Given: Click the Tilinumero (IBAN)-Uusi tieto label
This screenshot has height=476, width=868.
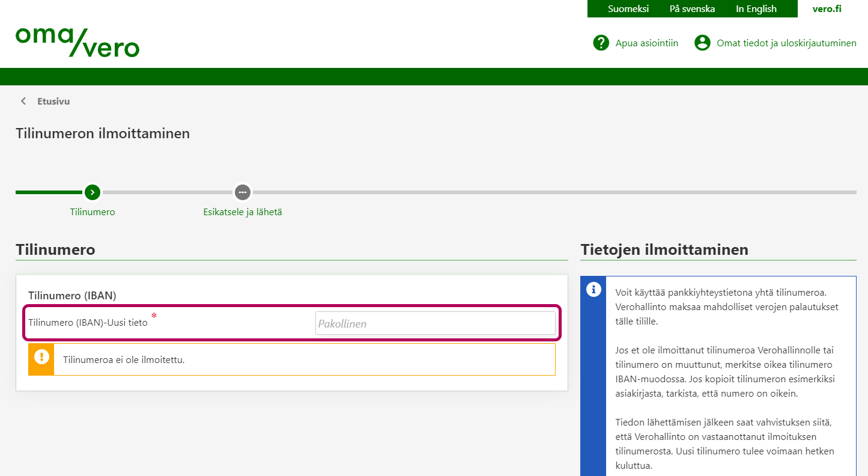Looking at the screenshot, I should 88,322.
